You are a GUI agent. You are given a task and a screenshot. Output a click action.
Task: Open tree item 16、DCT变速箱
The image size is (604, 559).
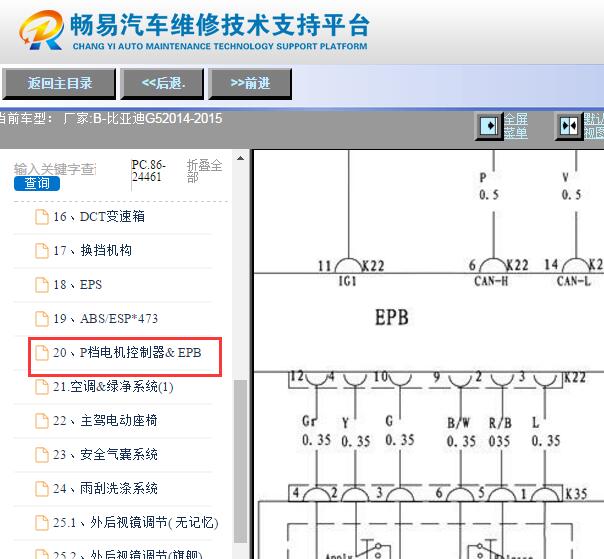99,217
